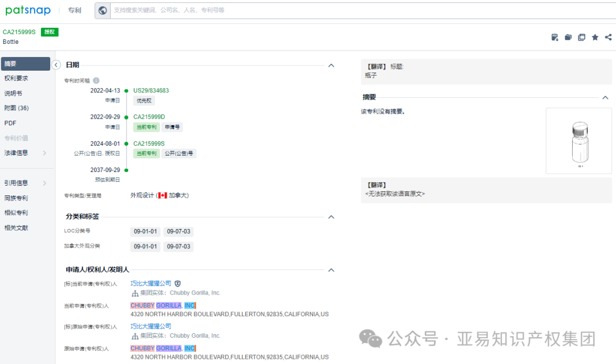Click the shield badge next to 巧比大猩猩公司
Image resolution: width=616 pixels, height=364 pixels.
(x=177, y=283)
